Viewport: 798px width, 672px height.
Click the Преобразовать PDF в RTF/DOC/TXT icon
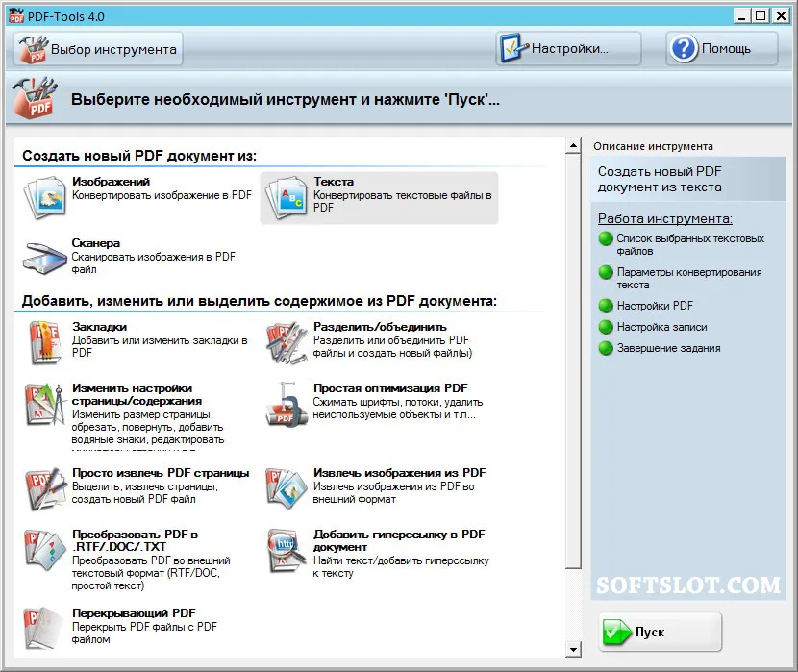pos(45,550)
